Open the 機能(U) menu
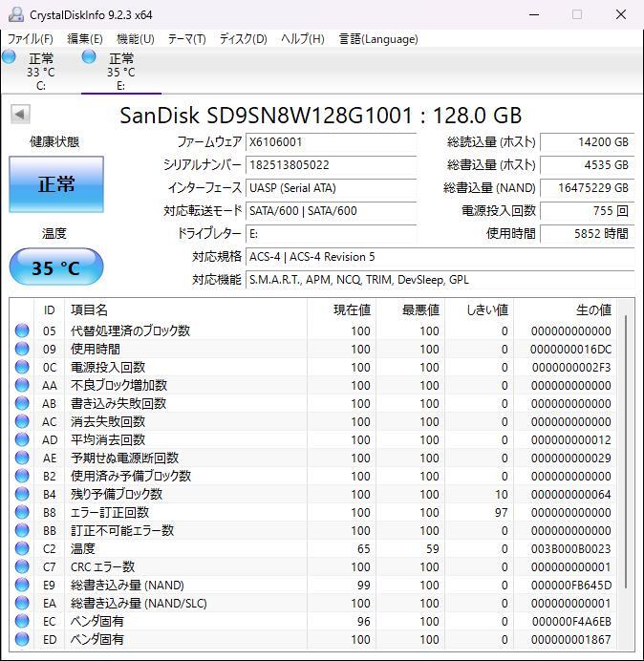 tap(136, 39)
